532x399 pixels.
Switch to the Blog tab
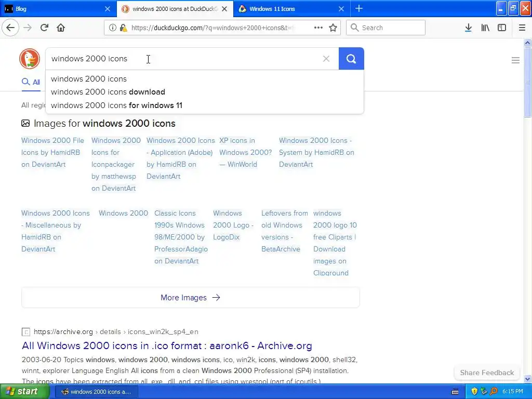58,9
